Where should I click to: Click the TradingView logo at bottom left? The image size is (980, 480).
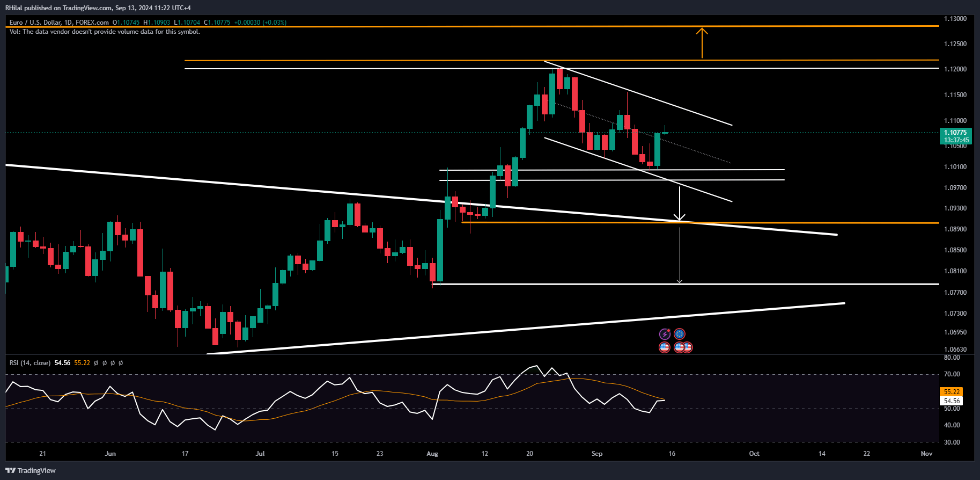tap(31, 470)
